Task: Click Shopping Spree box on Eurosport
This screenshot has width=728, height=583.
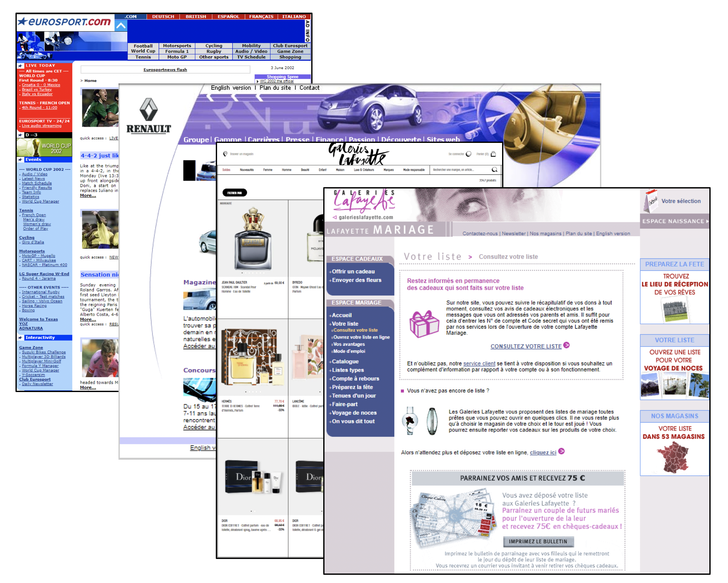Action: click(282, 77)
